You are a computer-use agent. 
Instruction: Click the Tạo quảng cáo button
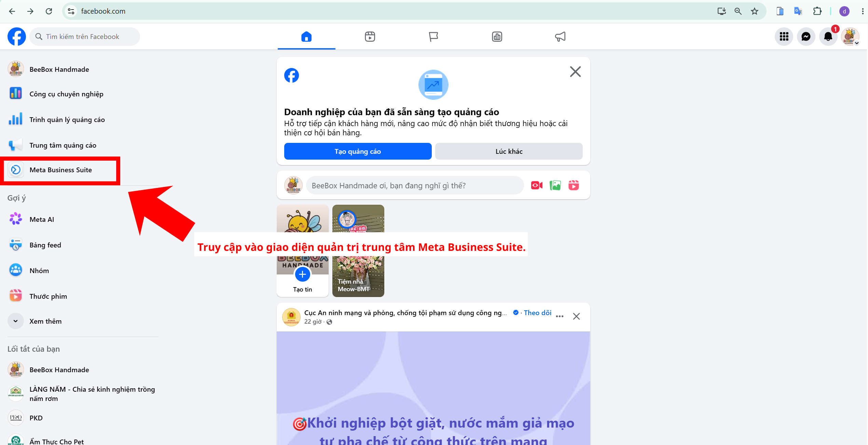[x=358, y=151]
